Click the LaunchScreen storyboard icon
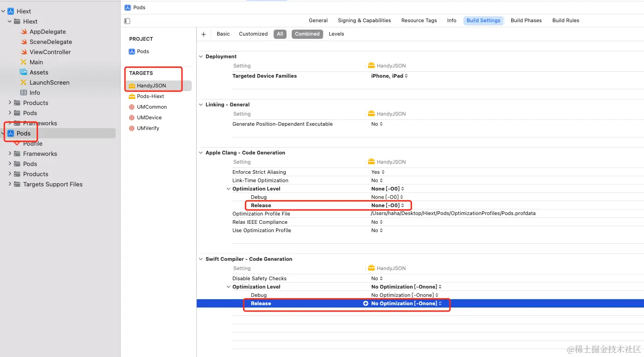 pyautogui.click(x=24, y=82)
